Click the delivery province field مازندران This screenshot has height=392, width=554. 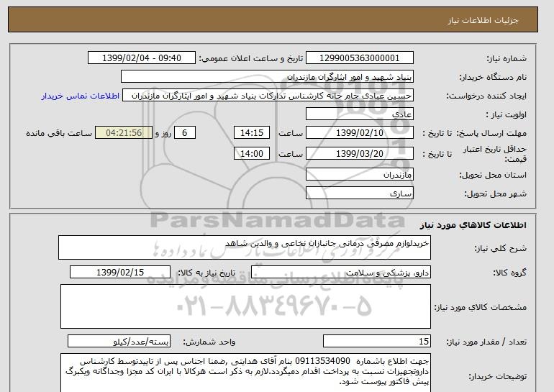tap(359, 175)
